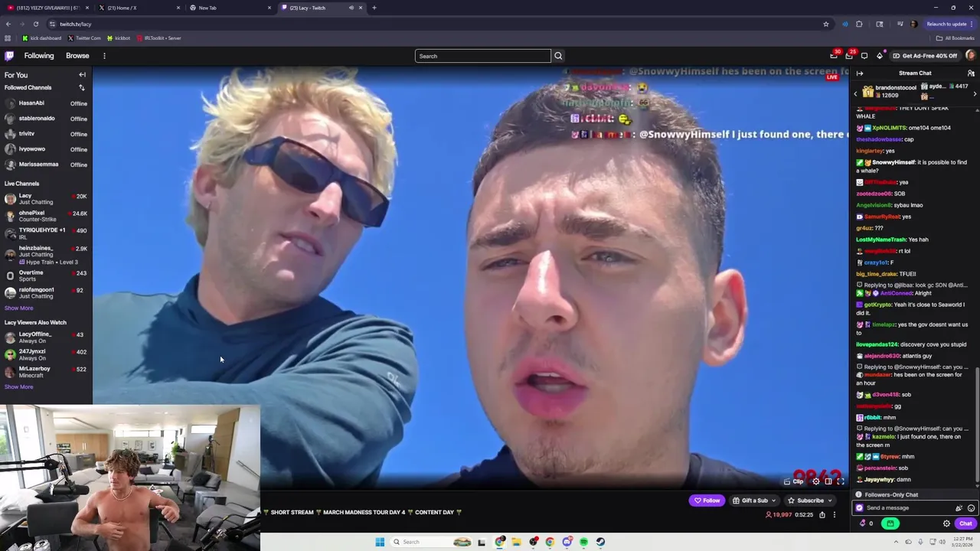Mute the Lacy - Twitch tab audio
The image size is (980, 551).
tap(351, 8)
